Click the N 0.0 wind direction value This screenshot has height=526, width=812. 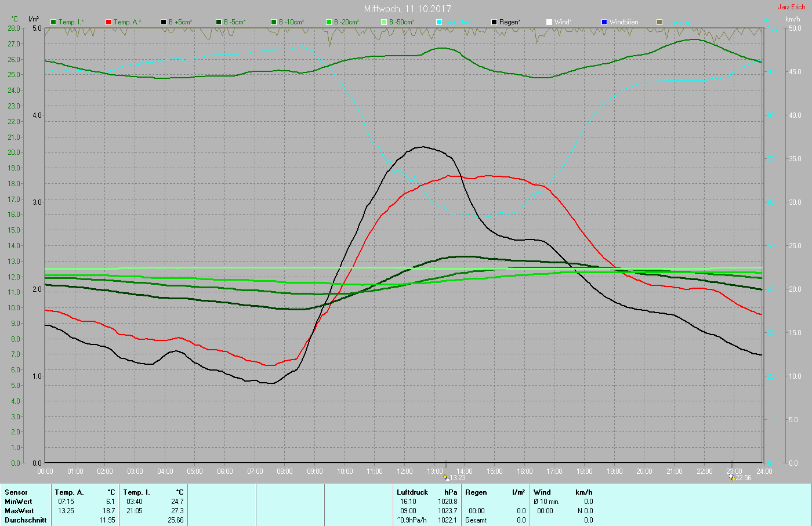point(585,511)
